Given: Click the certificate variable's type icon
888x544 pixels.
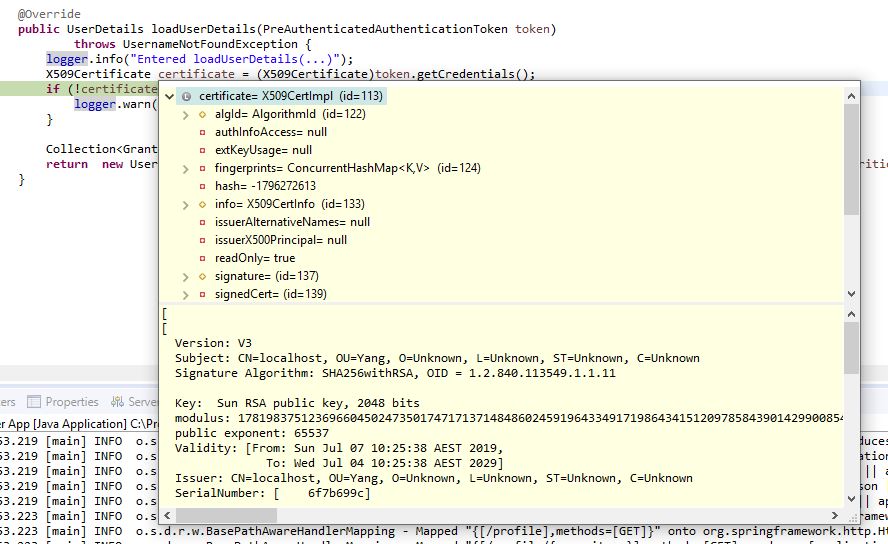Looking at the screenshot, I should [186, 96].
